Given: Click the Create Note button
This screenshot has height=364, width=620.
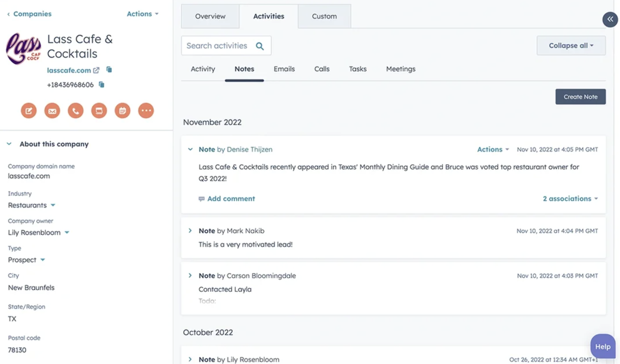Looking at the screenshot, I should coord(580,97).
